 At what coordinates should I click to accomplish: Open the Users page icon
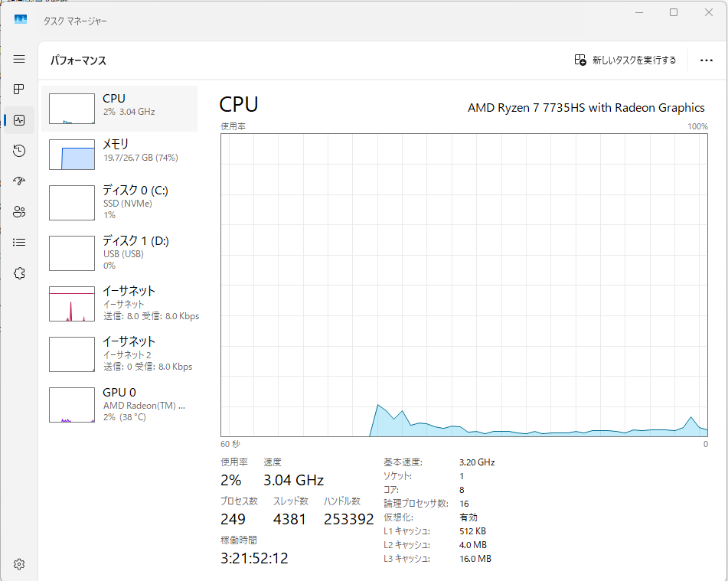pos(19,212)
